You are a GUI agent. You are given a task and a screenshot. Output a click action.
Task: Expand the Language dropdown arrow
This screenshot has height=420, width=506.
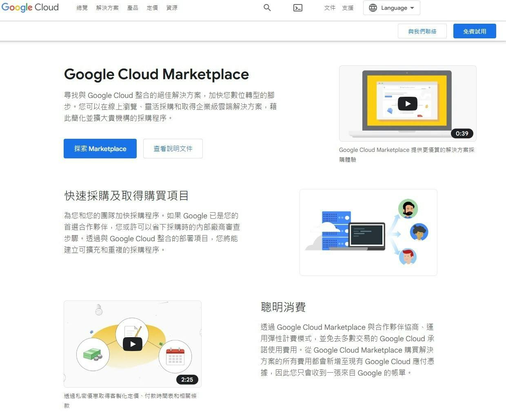pyautogui.click(x=412, y=8)
